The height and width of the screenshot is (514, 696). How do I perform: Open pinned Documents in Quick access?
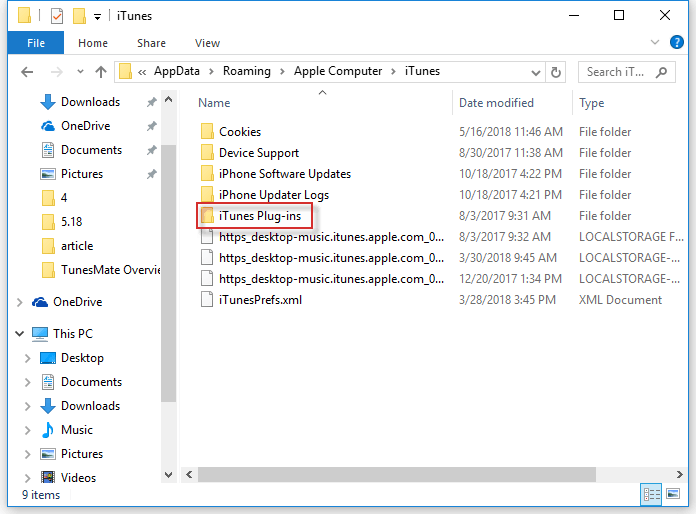91,150
